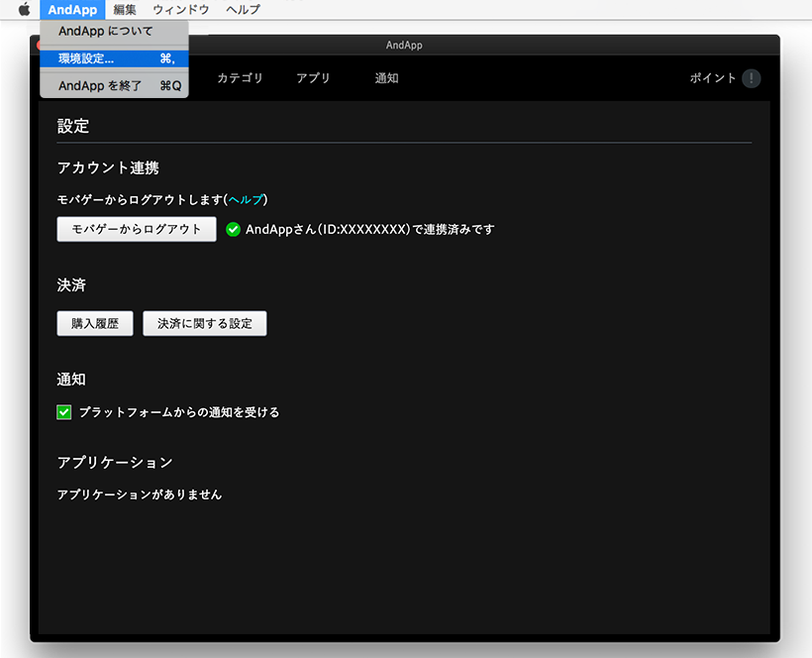Click the AndAppさん(ID:XXXXXXXX)で連携済みです status text
The width and height of the screenshot is (812, 658).
pos(370,229)
